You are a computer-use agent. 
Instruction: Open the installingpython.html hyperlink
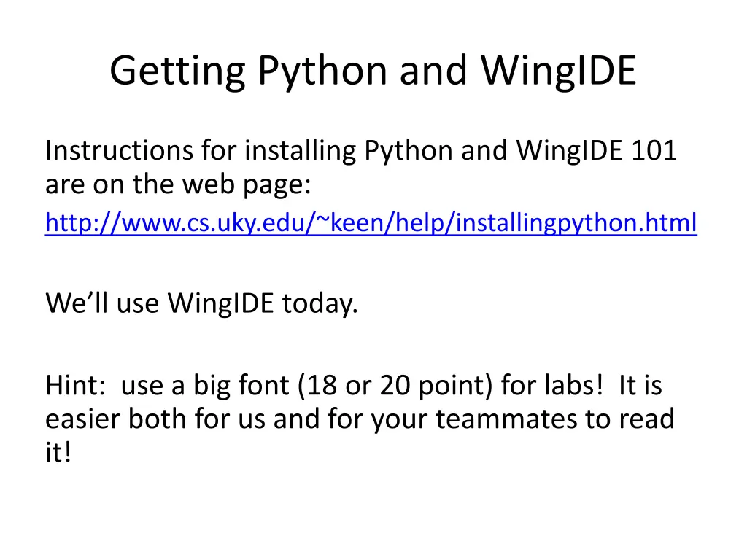tap(371, 222)
